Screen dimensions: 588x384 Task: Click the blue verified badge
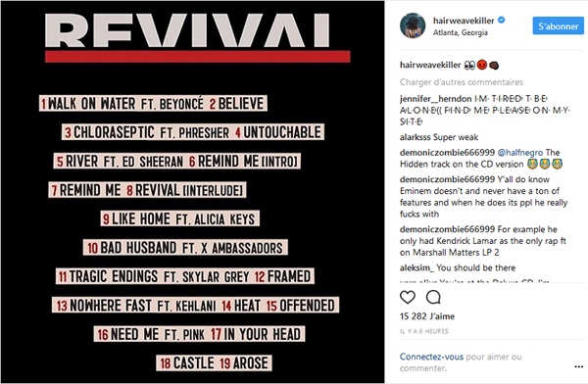502,21
